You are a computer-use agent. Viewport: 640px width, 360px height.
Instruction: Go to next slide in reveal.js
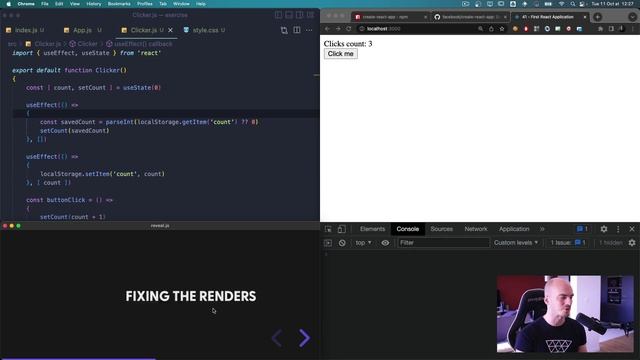(x=304, y=338)
